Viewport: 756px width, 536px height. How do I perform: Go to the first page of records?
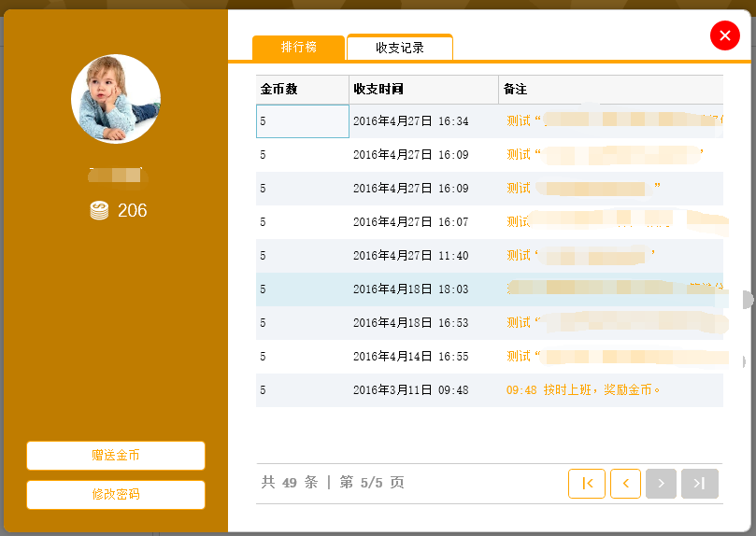click(x=587, y=483)
